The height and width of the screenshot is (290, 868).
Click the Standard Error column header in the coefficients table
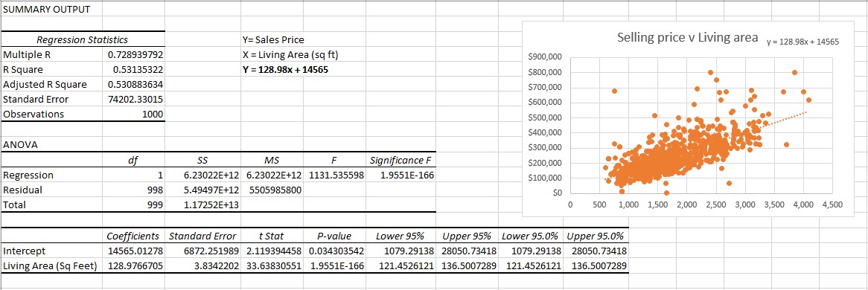(202, 236)
